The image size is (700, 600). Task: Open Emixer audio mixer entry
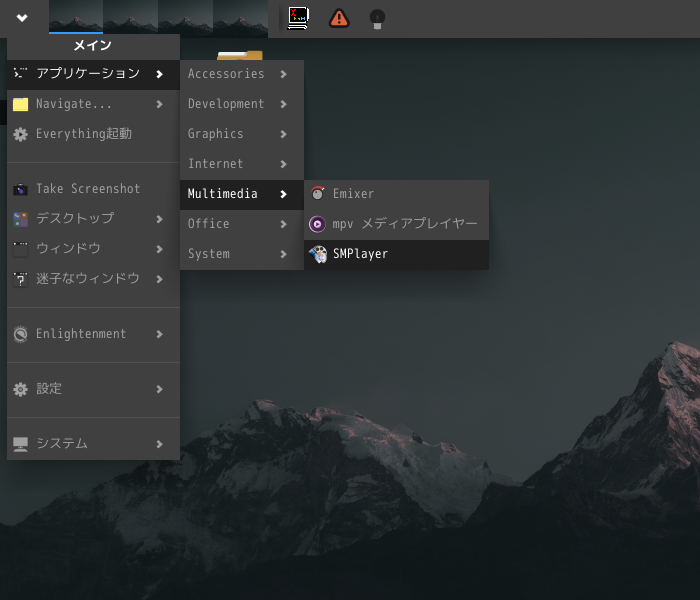tap(396, 194)
